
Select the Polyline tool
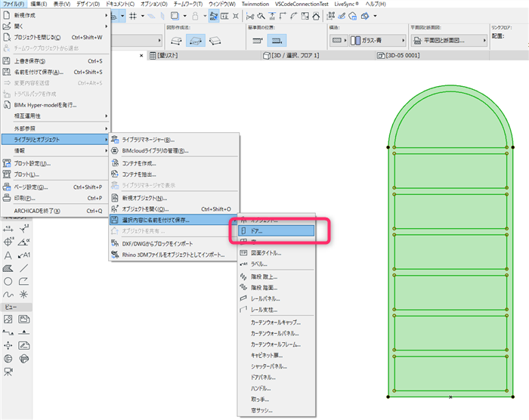[x=24, y=281]
